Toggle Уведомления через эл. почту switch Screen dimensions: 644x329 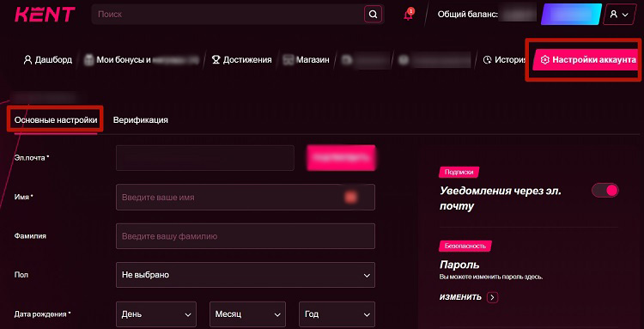605,190
